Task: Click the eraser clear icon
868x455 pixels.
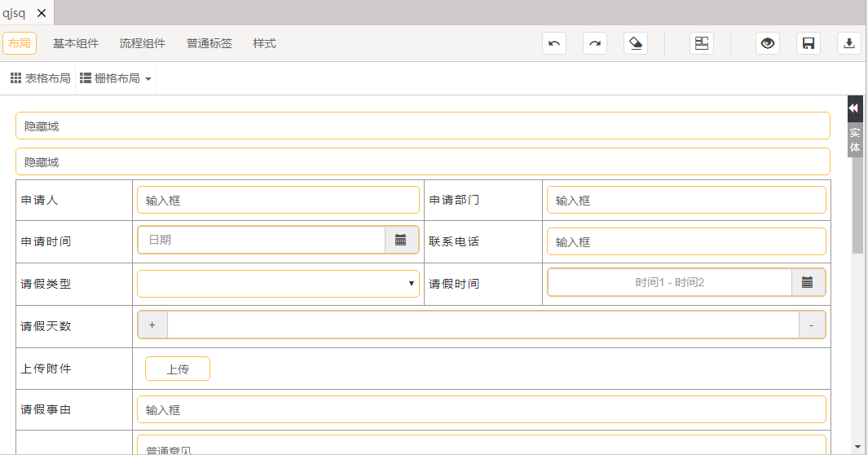Action: [636, 43]
